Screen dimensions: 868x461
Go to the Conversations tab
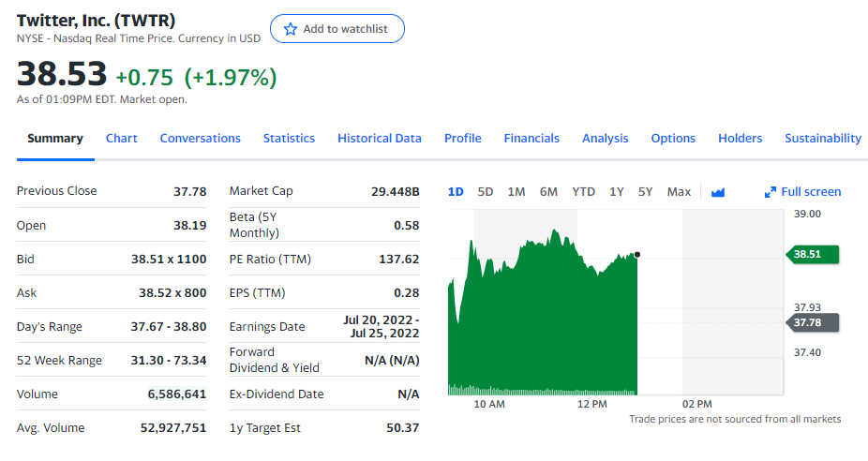(x=200, y=139)
